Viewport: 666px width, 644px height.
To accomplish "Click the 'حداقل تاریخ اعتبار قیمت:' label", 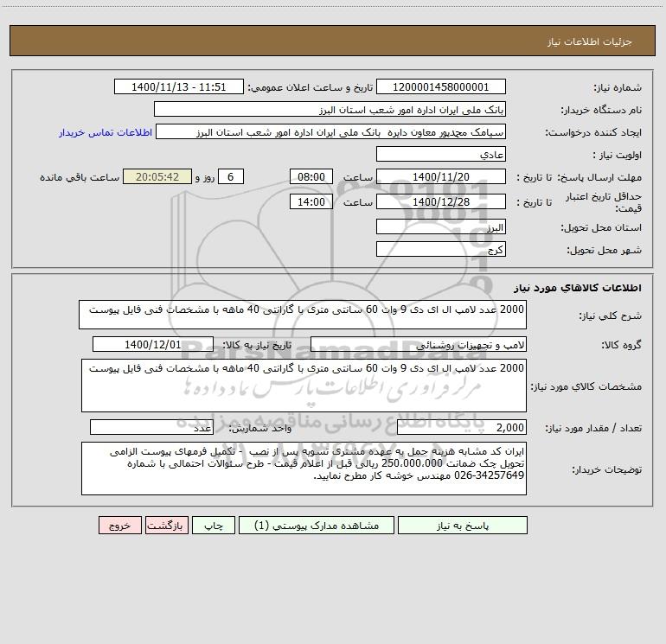I will point(604,202).
